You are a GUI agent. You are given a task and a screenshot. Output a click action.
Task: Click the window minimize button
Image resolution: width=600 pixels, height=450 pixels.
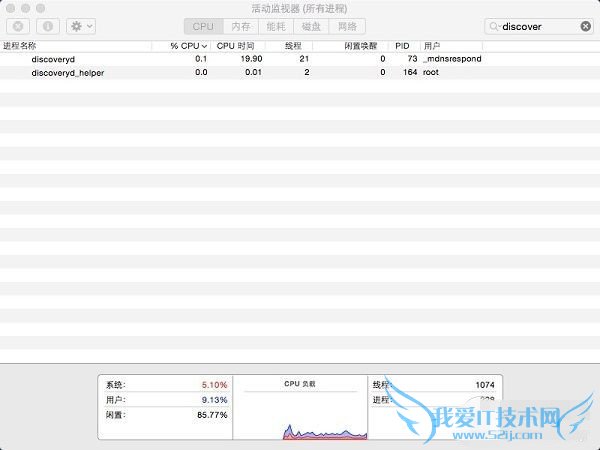coord(26,8)
